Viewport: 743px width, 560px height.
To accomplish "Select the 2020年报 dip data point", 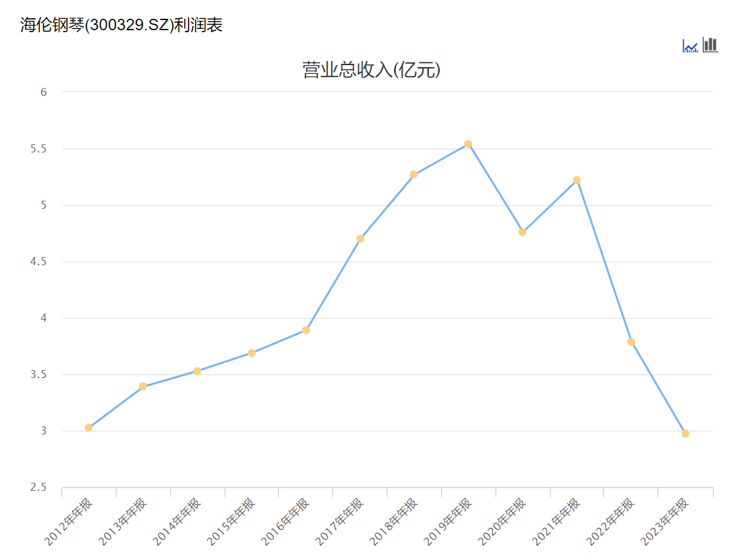I will (x=522, y=232).
